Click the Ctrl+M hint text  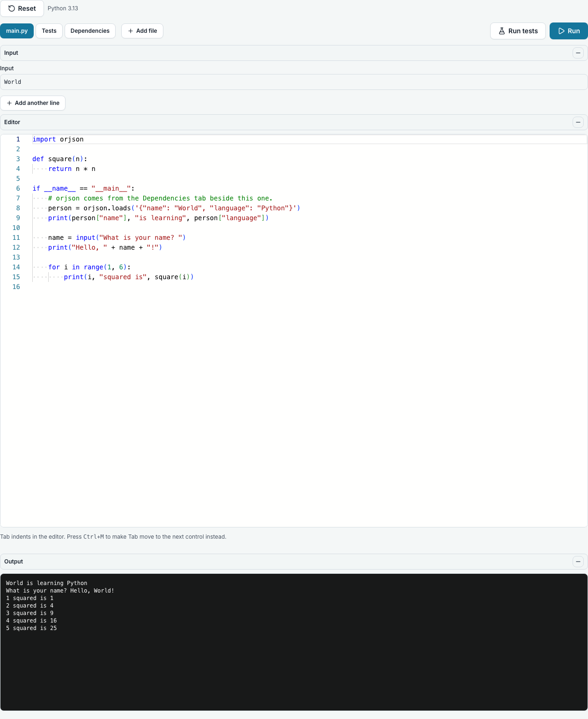coord(94,537)
